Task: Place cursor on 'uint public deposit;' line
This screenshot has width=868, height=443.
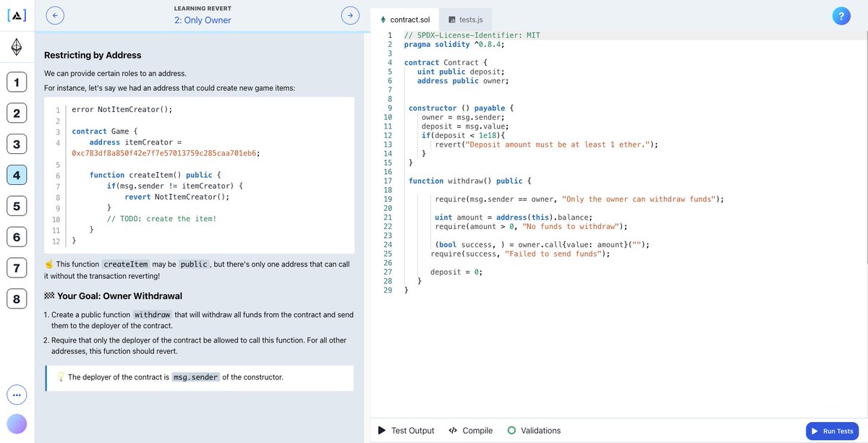Action: coord(461,72)
